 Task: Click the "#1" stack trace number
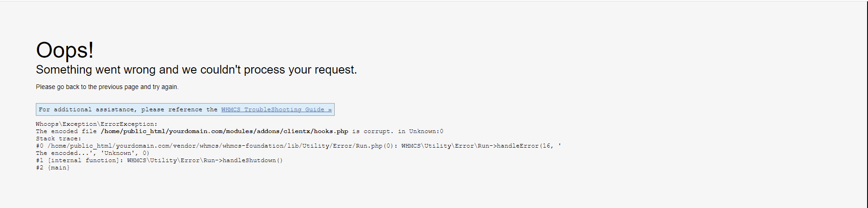[x=39, y=160]
